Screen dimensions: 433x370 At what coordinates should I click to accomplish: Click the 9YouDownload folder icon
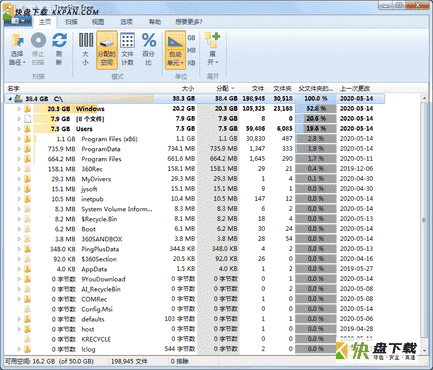click(x=27, y=279)
